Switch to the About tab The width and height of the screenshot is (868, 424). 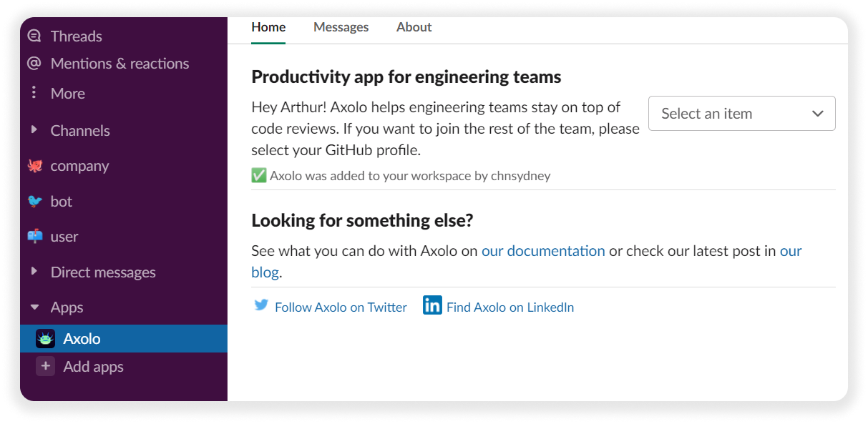pyautogui.click(x=414, y=27)
